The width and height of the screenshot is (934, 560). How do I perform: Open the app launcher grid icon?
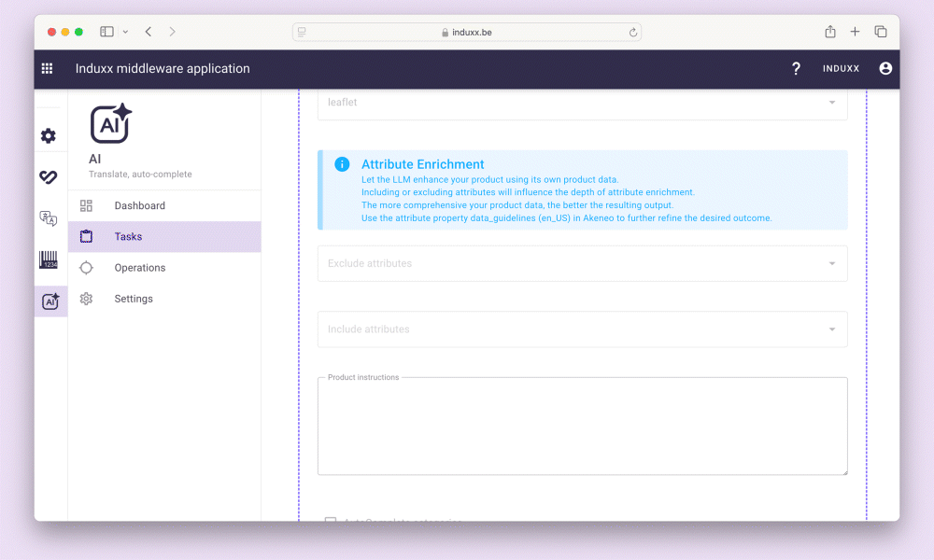[x=48, y=68]
